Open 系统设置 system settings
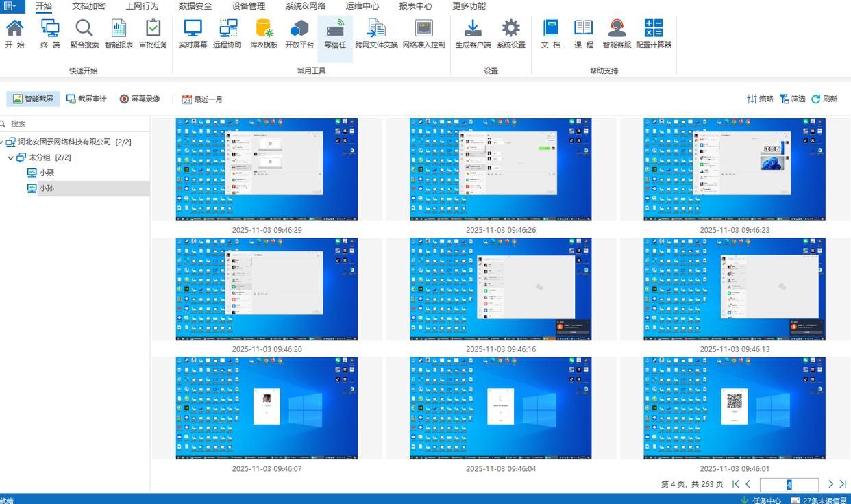Image resolution: width=851 pixels, height=504 pixels. coord(510,33)
